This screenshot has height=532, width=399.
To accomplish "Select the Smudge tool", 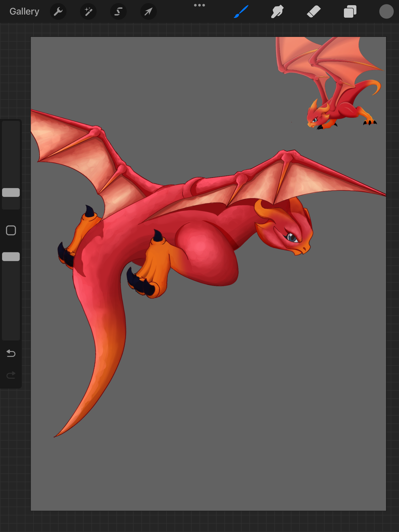I will pos(277,11).
